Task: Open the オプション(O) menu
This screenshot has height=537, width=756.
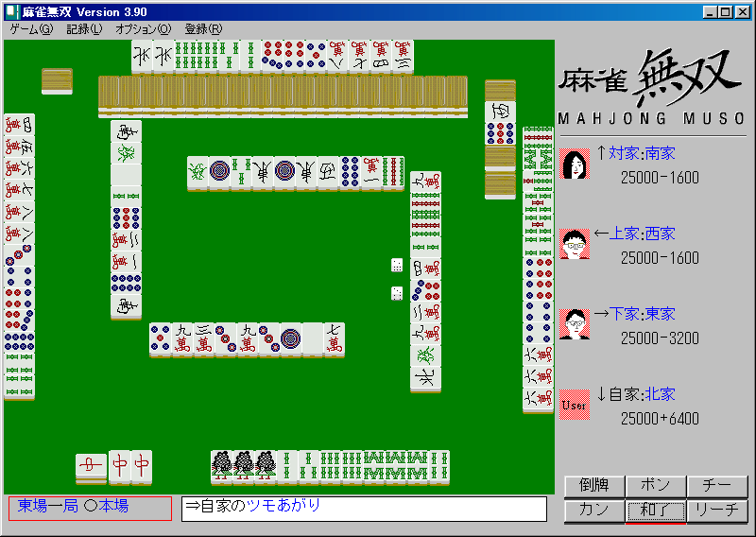Action: point(143,29)
